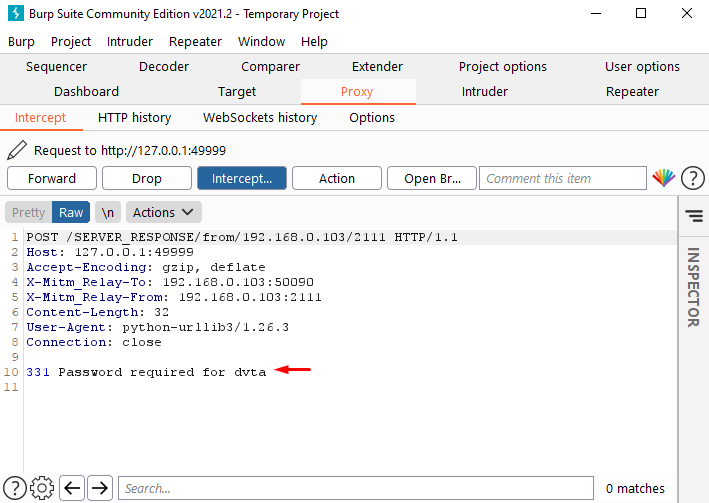
Task: Click the POST /SERVER_RESPONSE request line
Action: point(242,237)
